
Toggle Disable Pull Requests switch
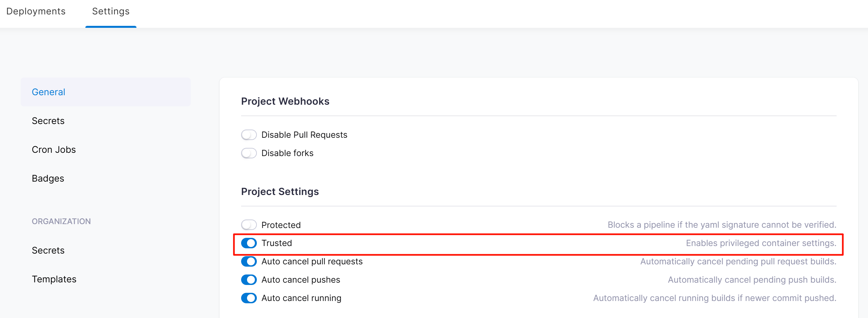(249, 135)
